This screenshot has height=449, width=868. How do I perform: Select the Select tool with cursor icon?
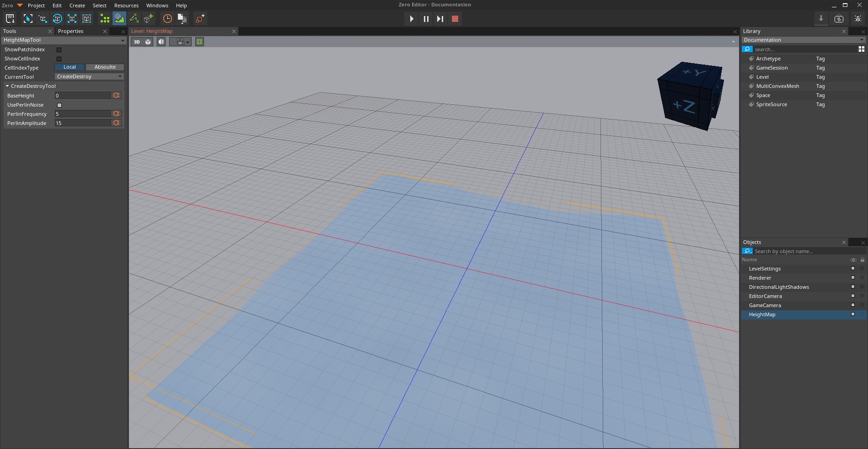[28, 19]
